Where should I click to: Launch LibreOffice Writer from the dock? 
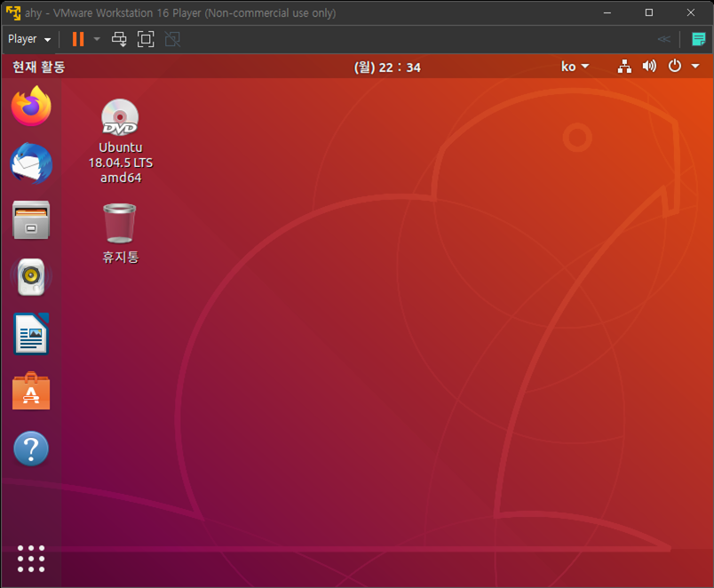click(31, 334)
